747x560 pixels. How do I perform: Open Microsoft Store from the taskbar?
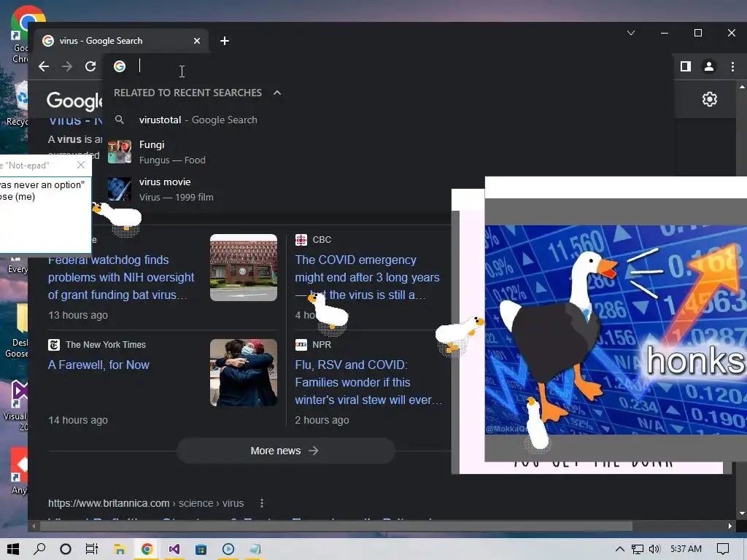click(x=201, y=549)
